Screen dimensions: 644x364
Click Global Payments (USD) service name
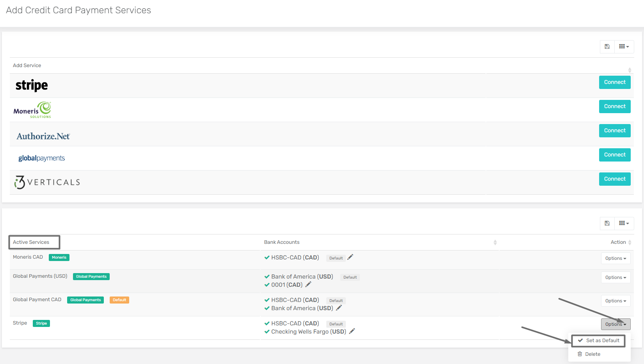(x=40, y=276)
